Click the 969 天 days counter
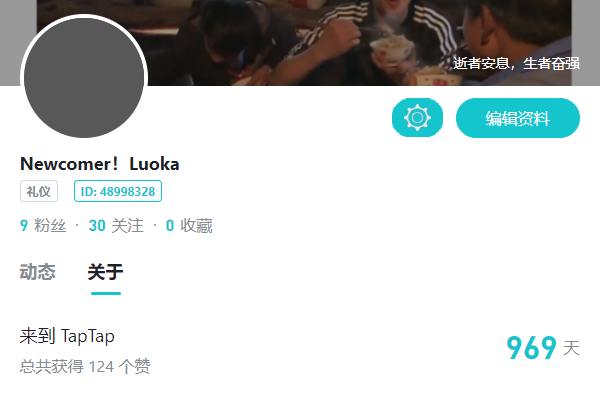The width and height of the screenshot is (600, 403). [x=543, y=348]
